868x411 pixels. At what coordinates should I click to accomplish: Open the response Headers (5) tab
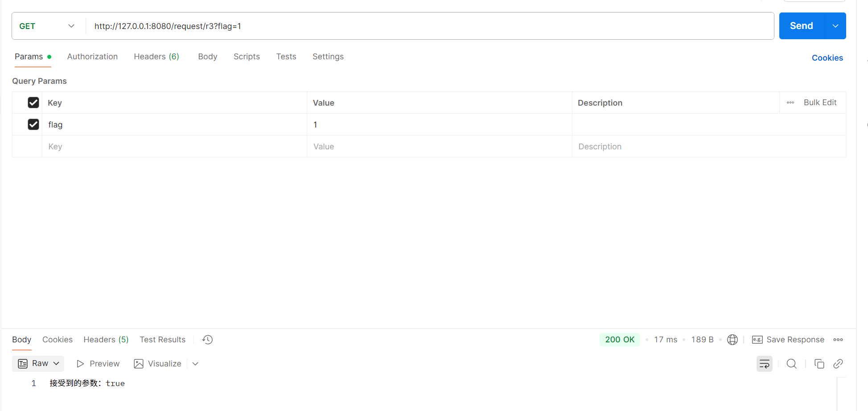click(106, 340)
